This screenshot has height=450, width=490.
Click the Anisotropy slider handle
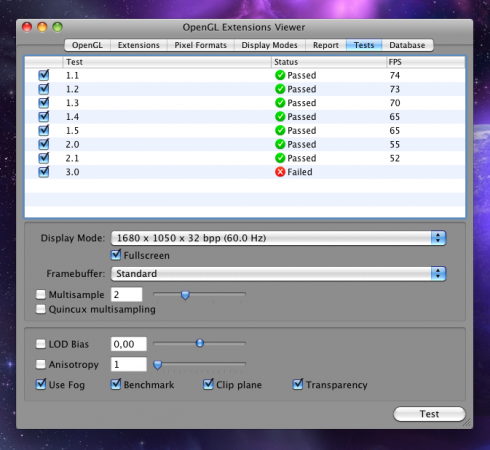pos(158,365)
